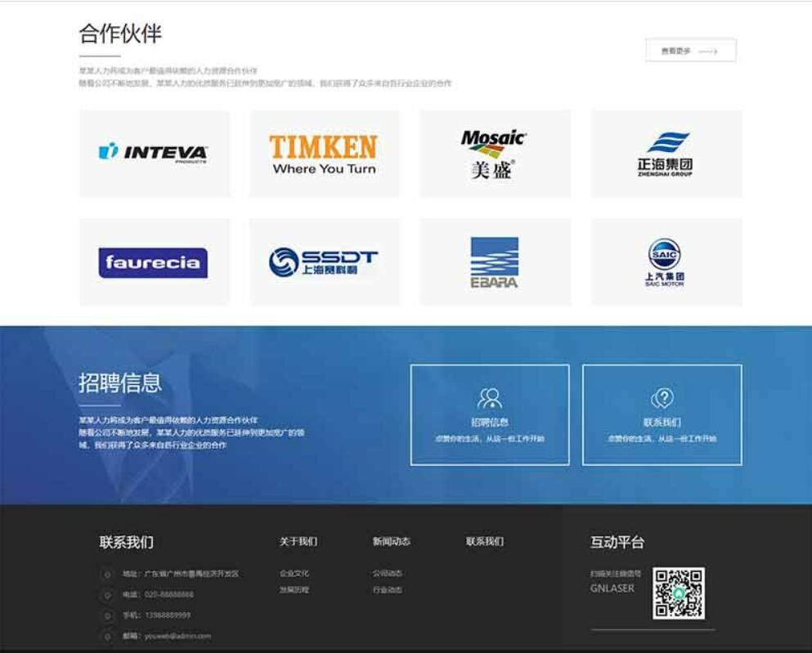Click the GNLASER account name
This screenshot has width=812, height=653.
pos(612,588)
